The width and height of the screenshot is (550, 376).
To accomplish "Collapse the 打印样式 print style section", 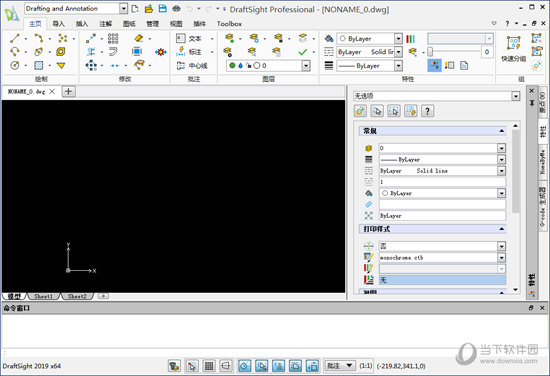I will click(x=502, y=229).
